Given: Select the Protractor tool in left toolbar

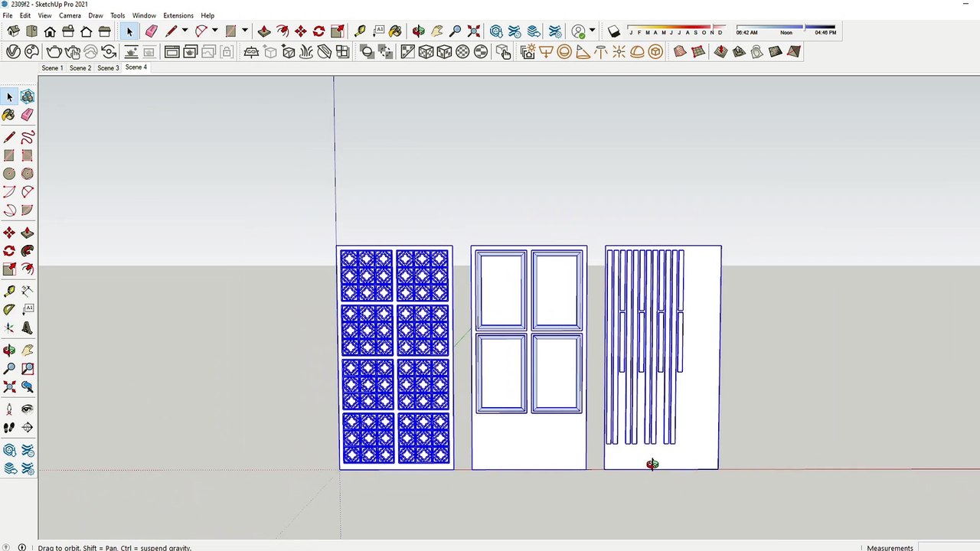Looking at the screenshot, I should [x=9, y=309].
